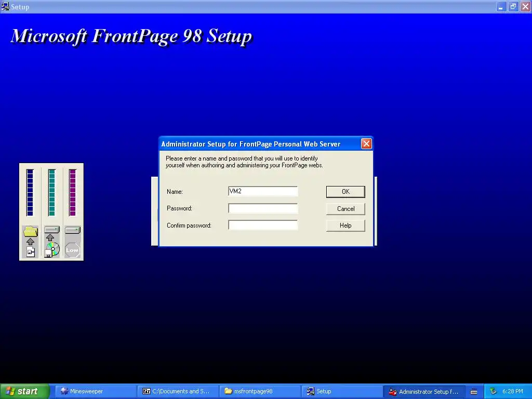
Task: Minimize the Setup window
Action: tap(501, 7)
